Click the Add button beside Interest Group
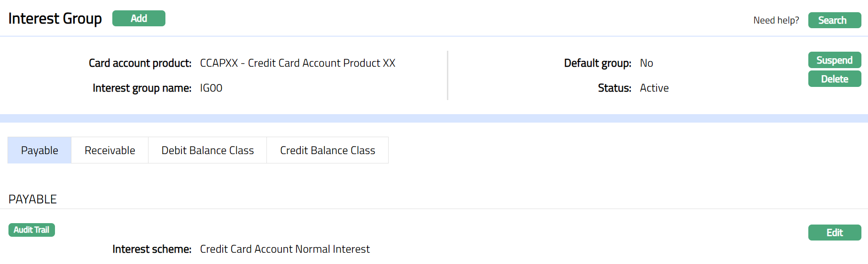The image size is (868, 264). [x=139, y=18]
